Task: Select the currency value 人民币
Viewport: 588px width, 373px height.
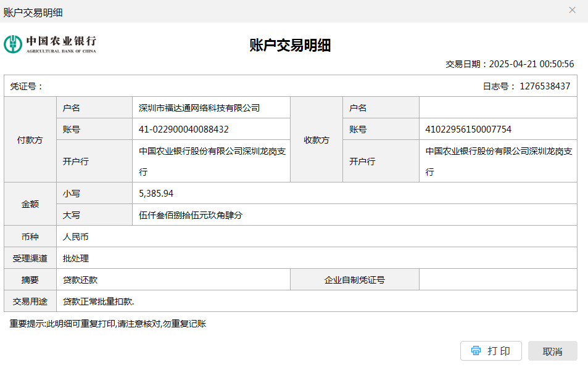Action: click(x=76, y=237)
